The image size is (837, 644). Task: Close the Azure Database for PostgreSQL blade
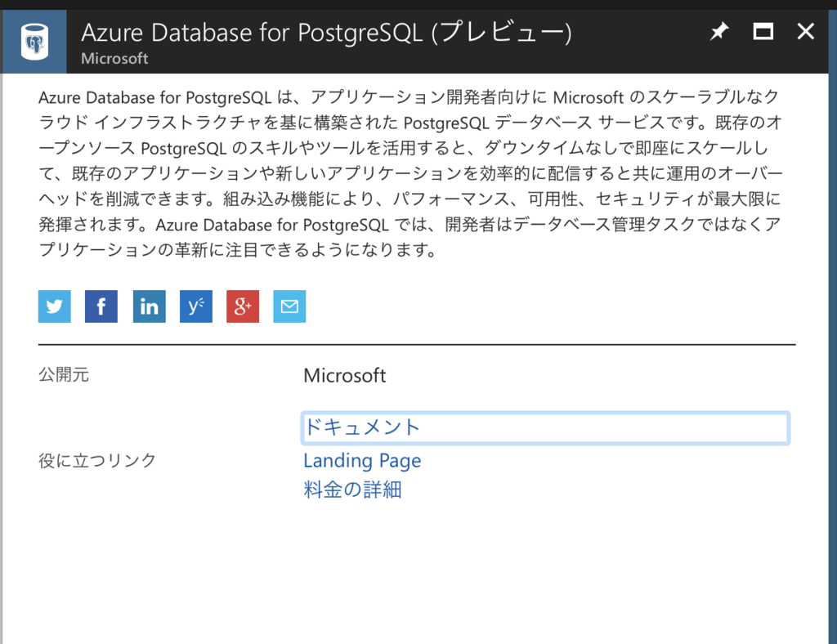(x=805, y=32)
